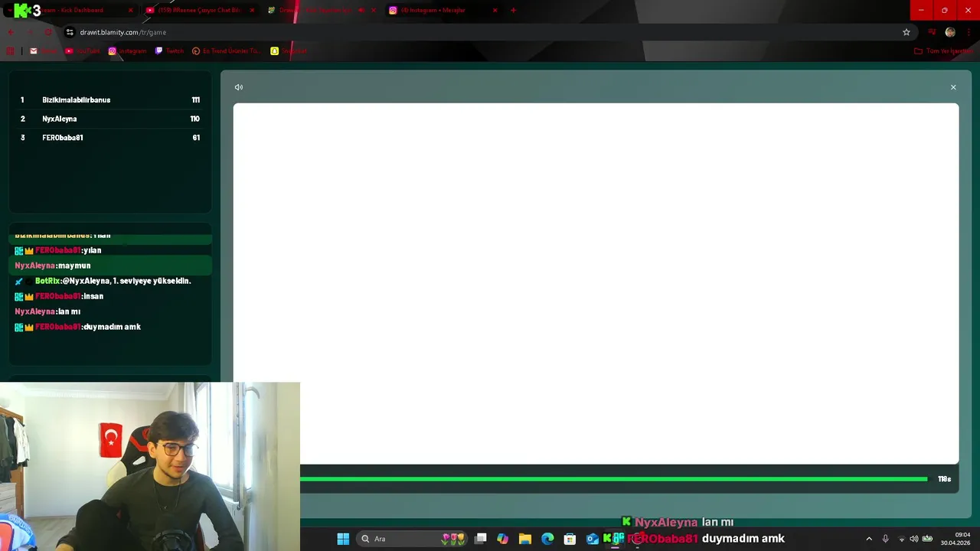The width and height of the screenshot is (980, 551).
Task: Select FERObaba81 in the scoreboard
Action: pos(110,138)
